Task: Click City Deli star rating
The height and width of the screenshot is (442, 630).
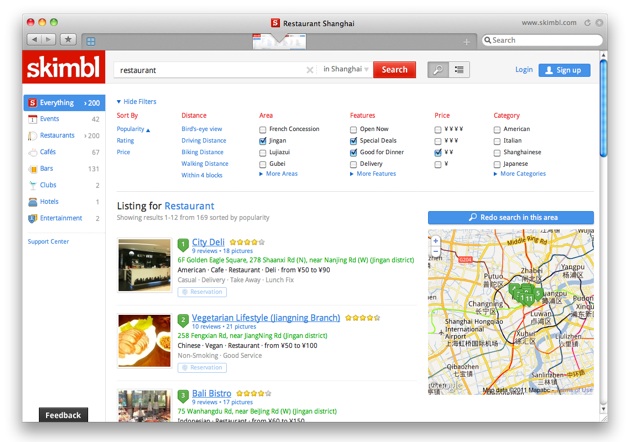Action: tap(247, 242)
